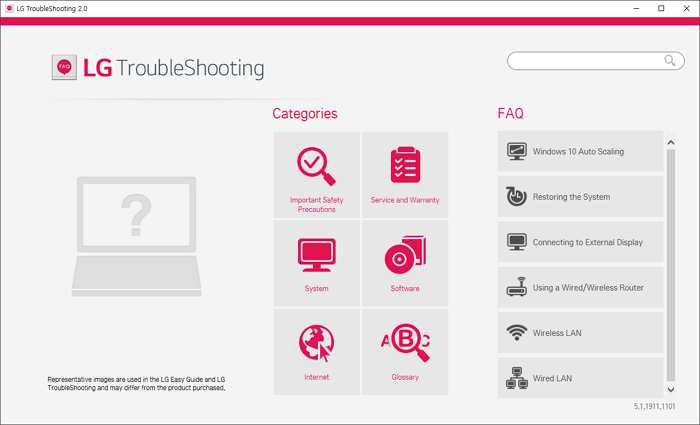Click version number 5,1,1911,1101
Screen dimensions: 700x425
654,406
